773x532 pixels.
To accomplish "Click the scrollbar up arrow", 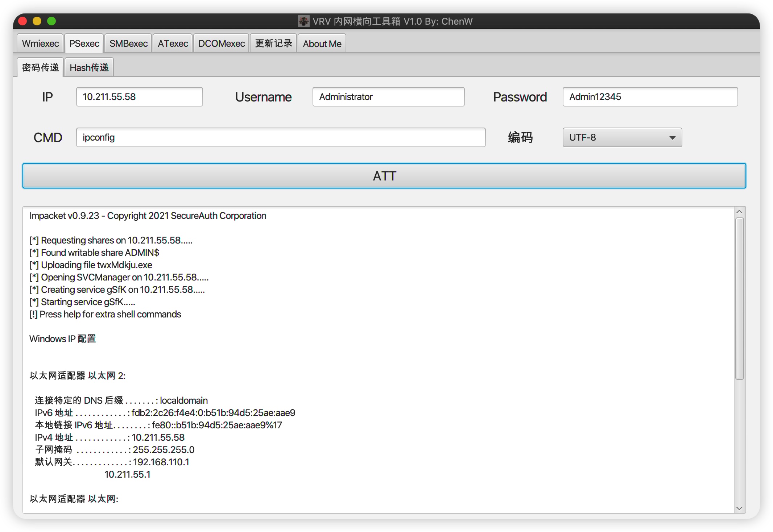I will [739, 212].
